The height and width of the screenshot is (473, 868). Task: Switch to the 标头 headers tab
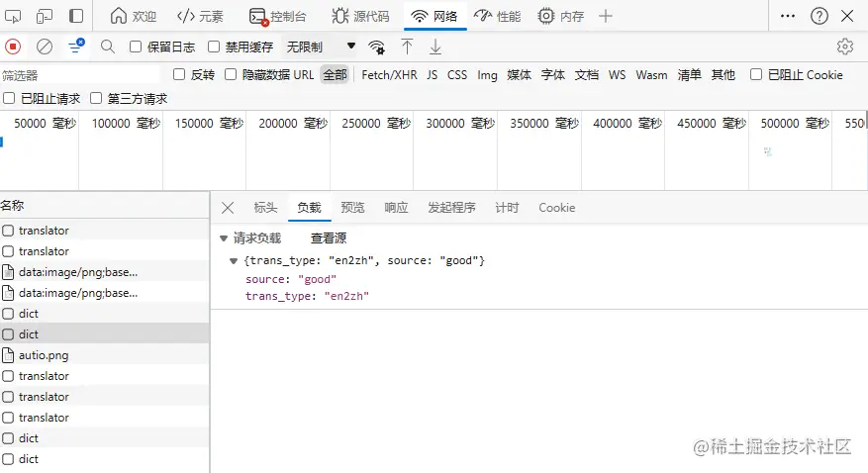coord(265,208)
